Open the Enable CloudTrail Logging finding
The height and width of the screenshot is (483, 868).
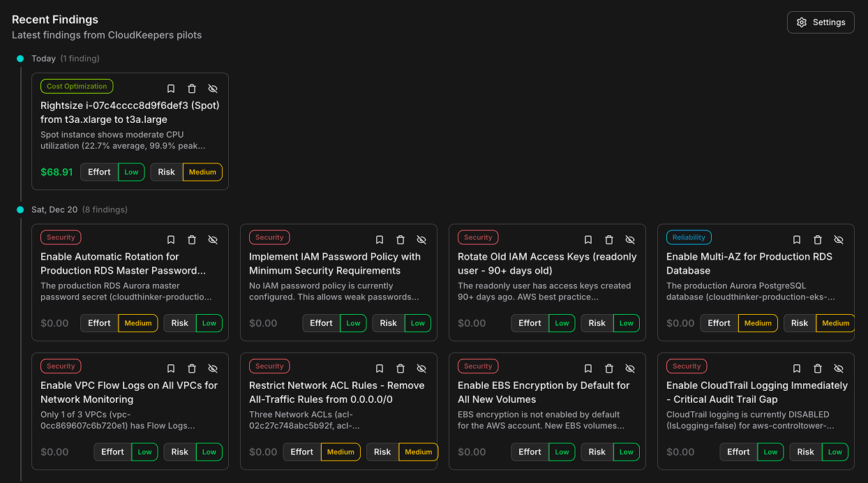point(756,392)
